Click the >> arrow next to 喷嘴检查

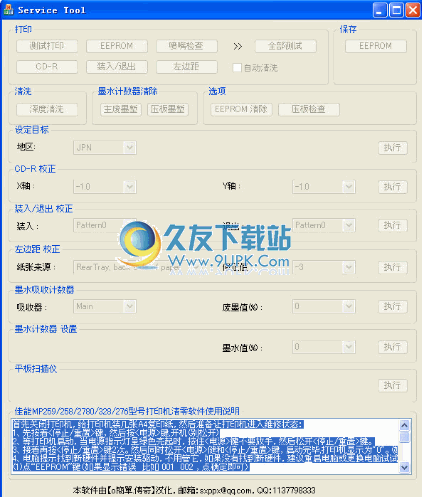(237, 46)
